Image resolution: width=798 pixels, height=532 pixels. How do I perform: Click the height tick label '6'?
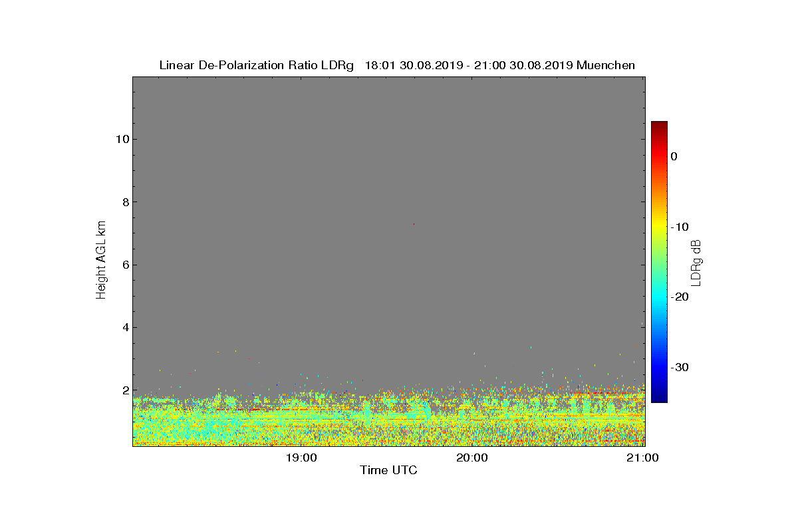click(x=124, y=265)
